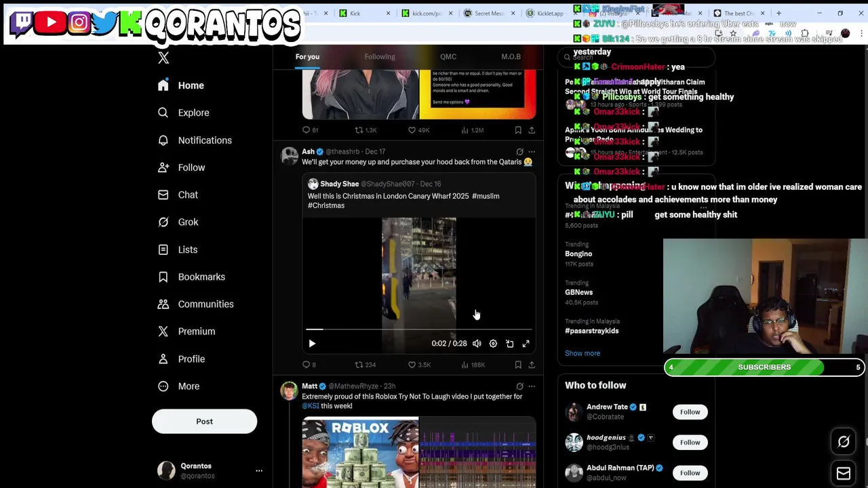Viewport: 868px width, 488px height.
Task: Click the Bongino trending topic
Action: tap(578, 253)
